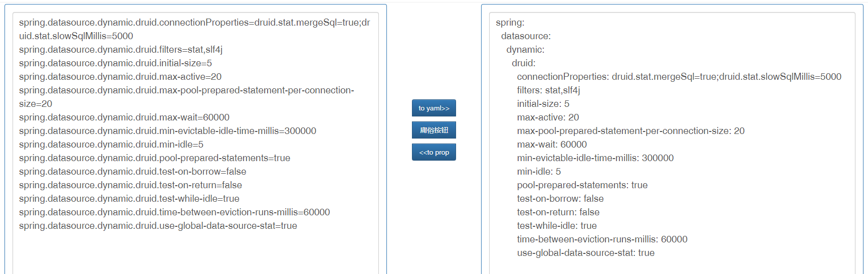Viewport: 868px width, 274px height.
Task: Click the 'druid.initial-size=5' properties line
Action: coord(115,63)
